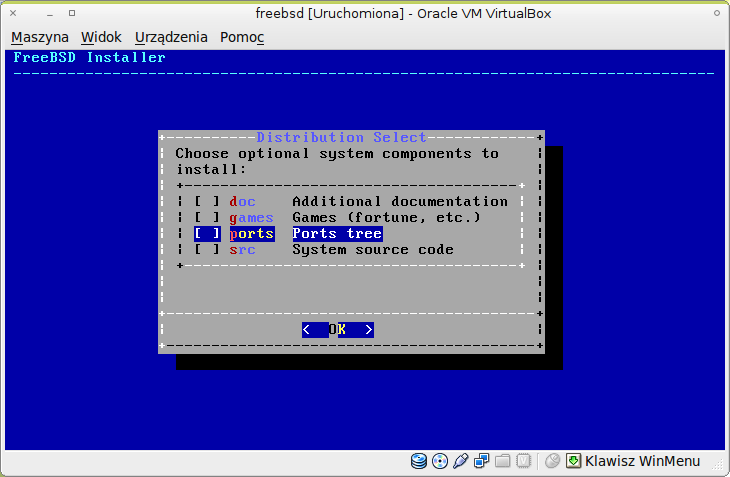Open the Widok menu
The width and height of the screenshot is (730, 477).
[101, 37]
